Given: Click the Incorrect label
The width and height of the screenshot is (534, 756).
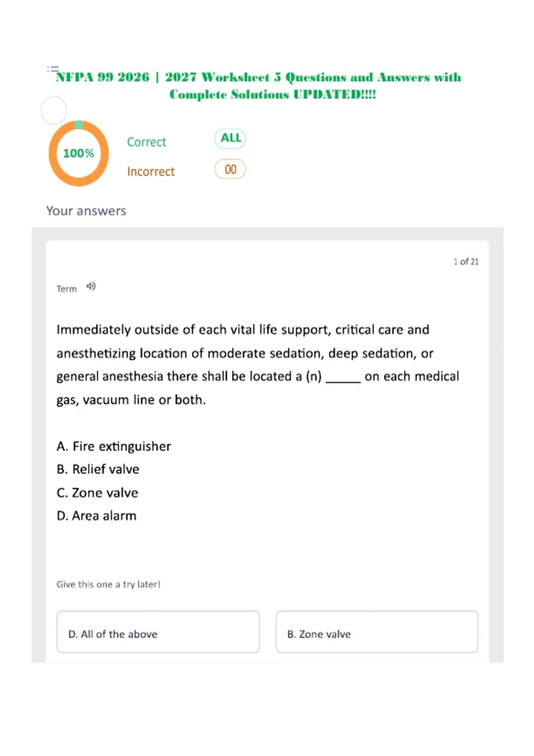Looking at the screenshot, I should pos(151,172).
